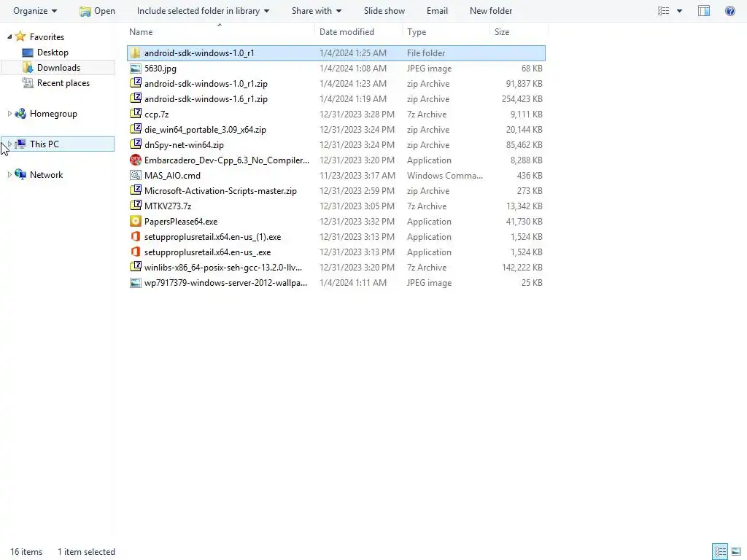
Task: Click the android-sdk-windows-1.0_r1 folder icon
Action: (x=135, y=52)
